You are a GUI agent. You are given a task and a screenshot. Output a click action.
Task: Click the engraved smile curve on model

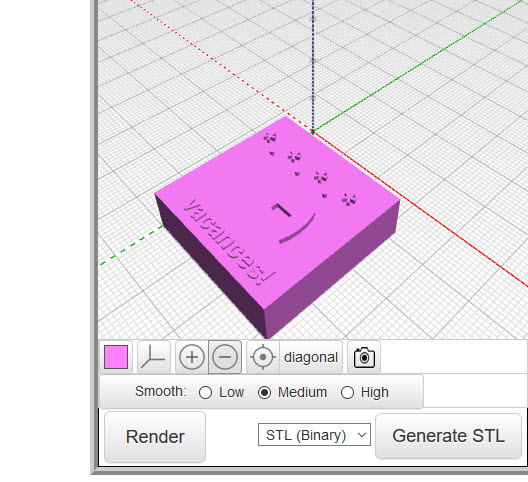(x=298, y=228)
